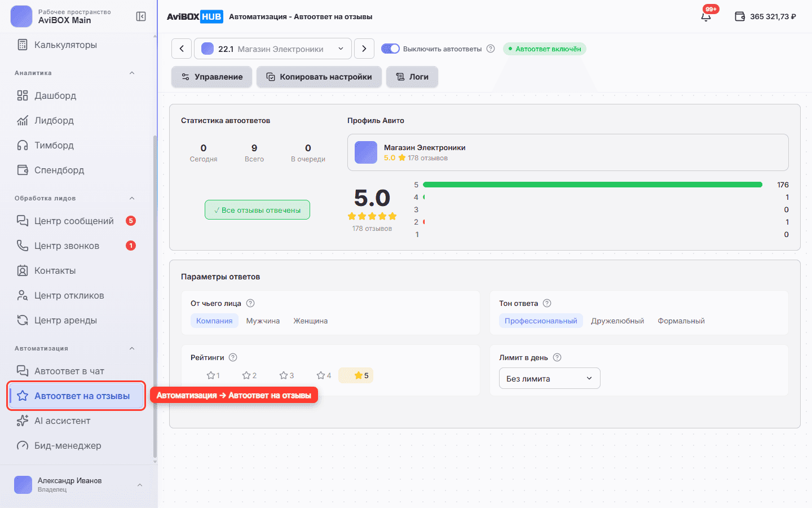Screen dimensions: 812x508
Task: Collapse the sidebar panel icon
Action: click(x=141, y=16)
